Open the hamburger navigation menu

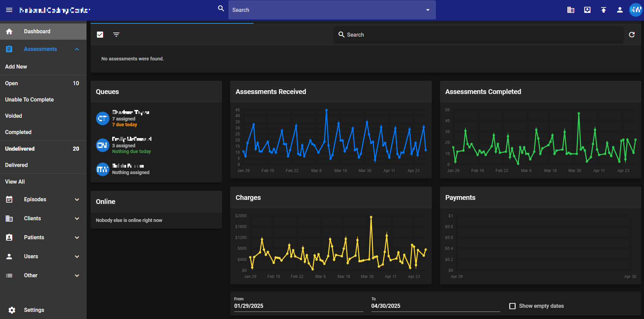[x=9, y=10]
